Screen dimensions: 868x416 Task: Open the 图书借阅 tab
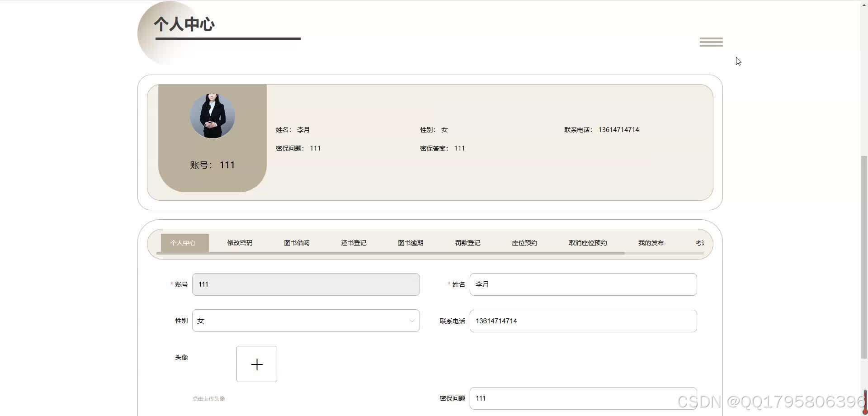click(297, 243)
